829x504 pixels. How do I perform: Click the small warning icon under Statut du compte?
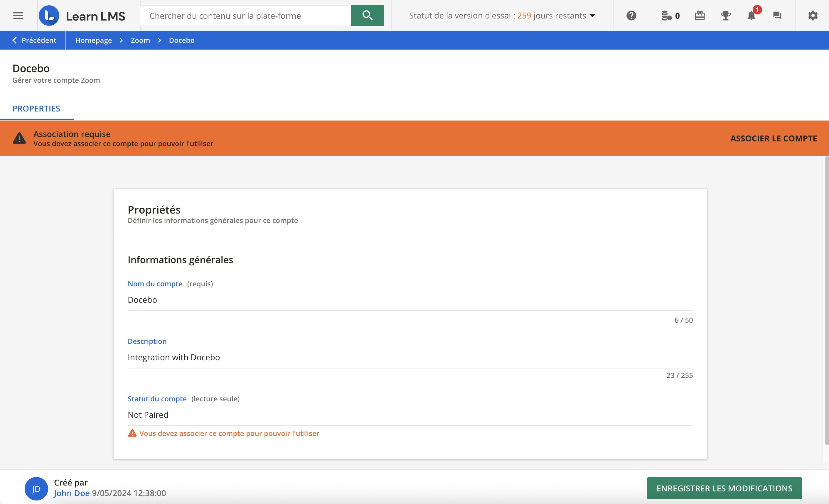[132, 433]
